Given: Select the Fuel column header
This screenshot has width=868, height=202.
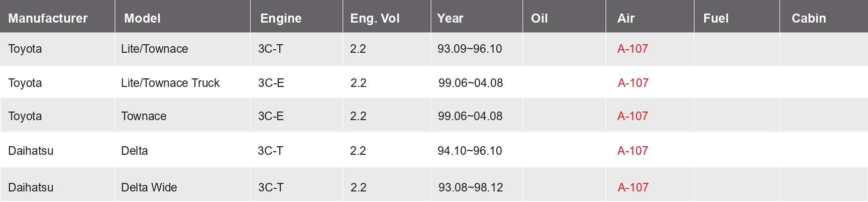Looking at the screenshot, I should click(x=716, y=19).
